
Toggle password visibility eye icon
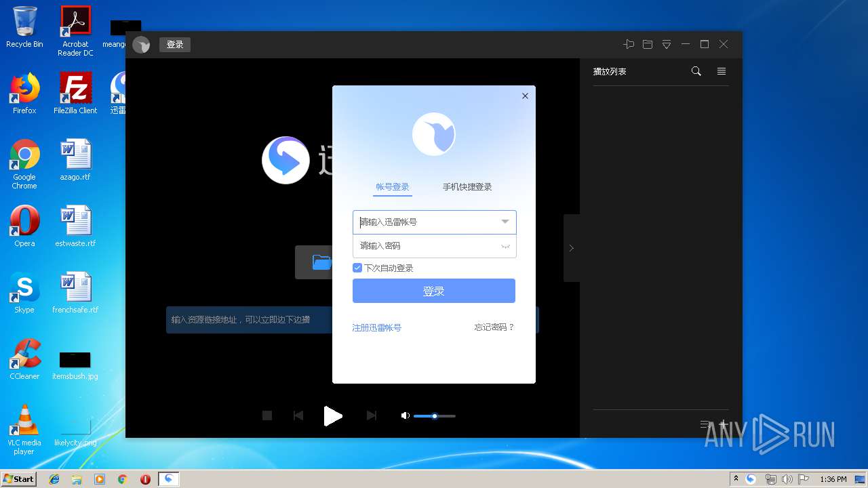[x=505, y=247]
